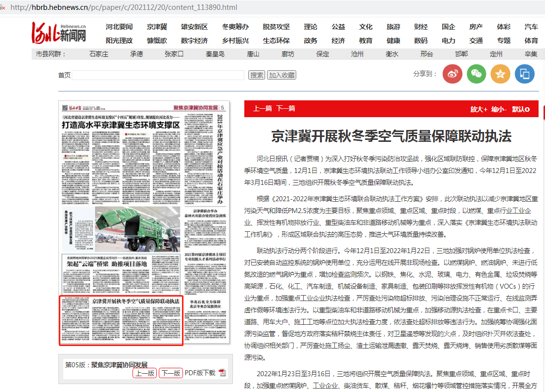The height and width of the screenshot is (392, 545).
Task: Go to next page 下一版
Action: 171,373
